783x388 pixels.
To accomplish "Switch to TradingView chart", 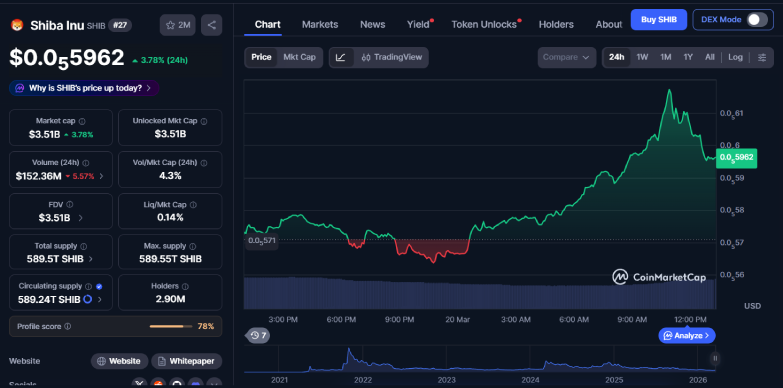I will click(392, 57).
